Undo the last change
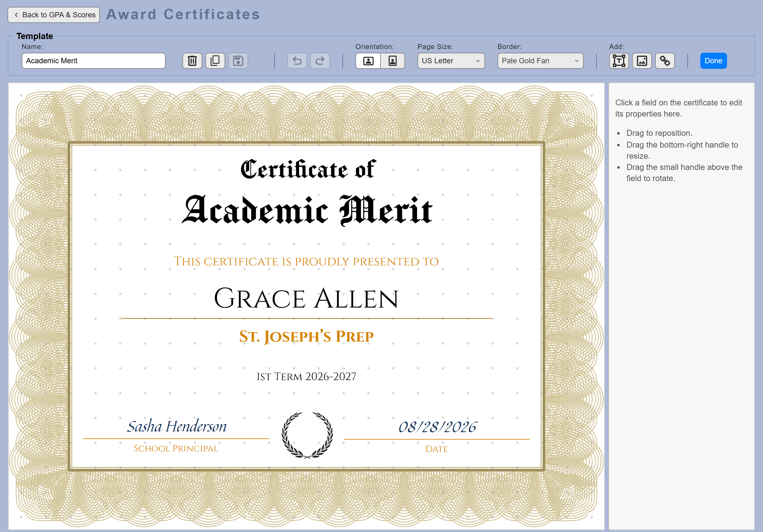Screen dimensions: 763x532 pyautogui.click(x=297, y=61)
